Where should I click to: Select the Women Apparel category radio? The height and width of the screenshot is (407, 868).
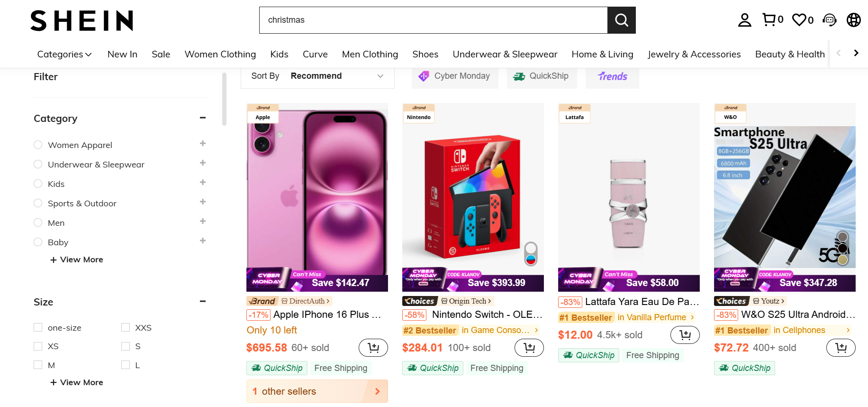pyautogui.click(x=38, y=145)
